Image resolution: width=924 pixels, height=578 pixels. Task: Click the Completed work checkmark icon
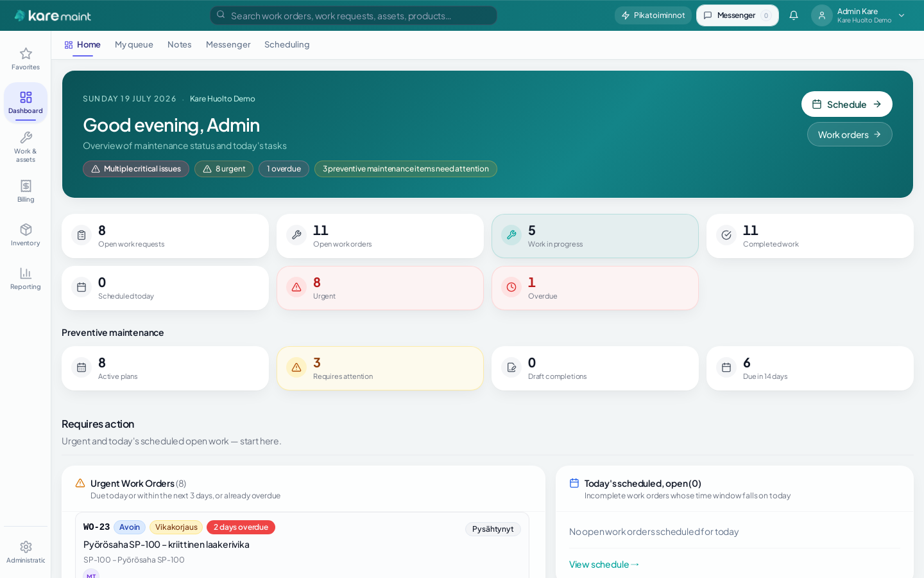tap(726, 235)
